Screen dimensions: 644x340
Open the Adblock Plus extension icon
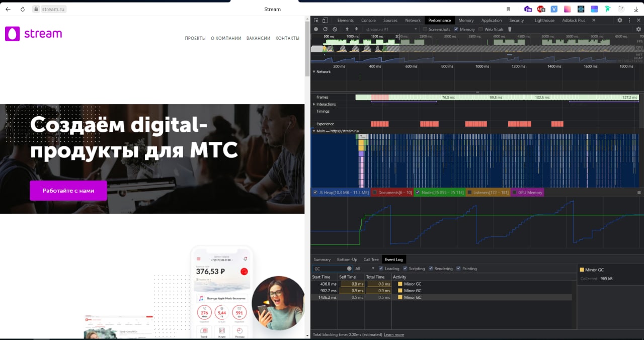coord(541,9)
